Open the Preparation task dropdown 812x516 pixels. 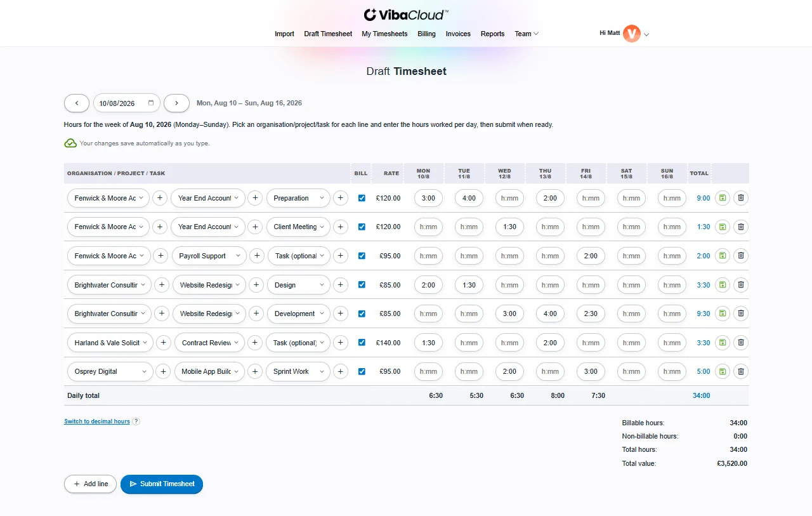tap(298, 198)
